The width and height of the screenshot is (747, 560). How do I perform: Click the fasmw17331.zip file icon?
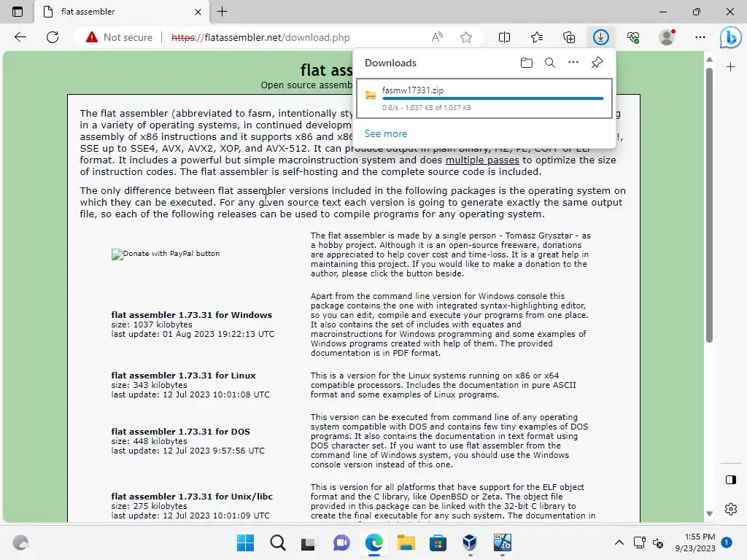[371, 96]
